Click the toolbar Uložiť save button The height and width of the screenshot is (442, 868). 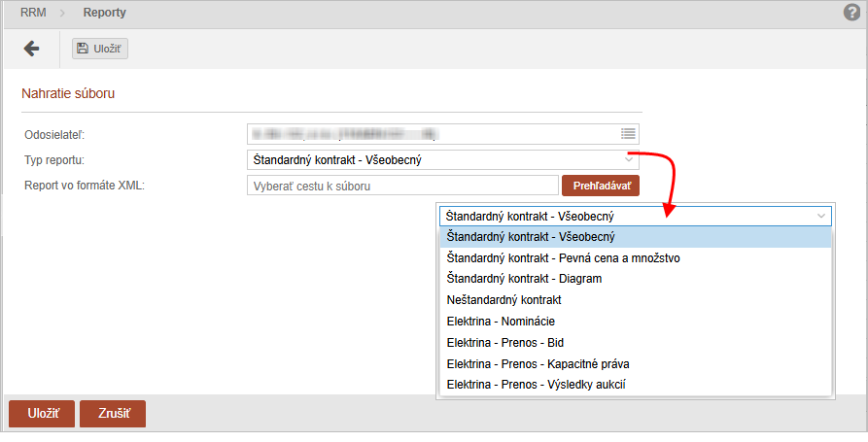point(100,49)
